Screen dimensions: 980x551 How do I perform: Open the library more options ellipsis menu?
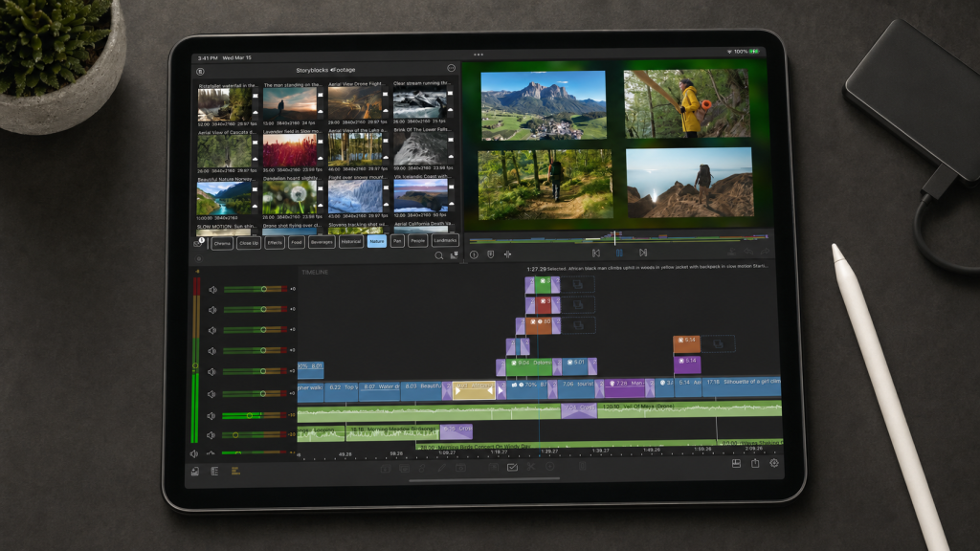pos(452,68)
